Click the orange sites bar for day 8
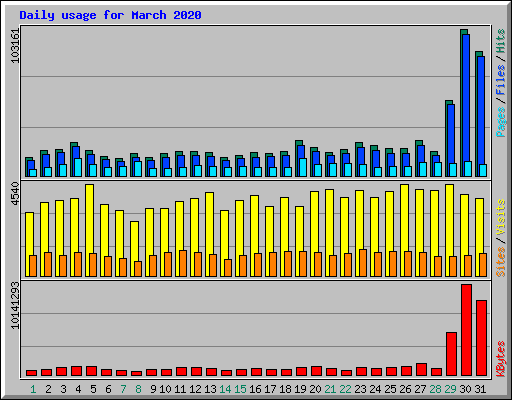The image size is (512, 400). coord(138,269)
